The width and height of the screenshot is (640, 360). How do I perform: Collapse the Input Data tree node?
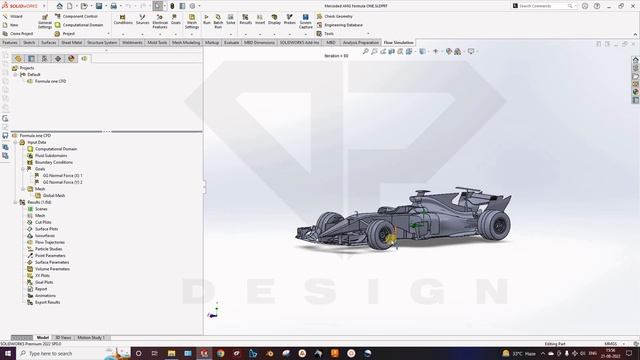16,142
